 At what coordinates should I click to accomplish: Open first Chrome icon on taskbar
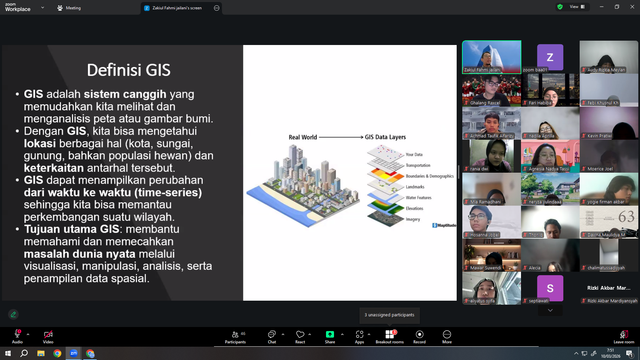click(57, 353)
